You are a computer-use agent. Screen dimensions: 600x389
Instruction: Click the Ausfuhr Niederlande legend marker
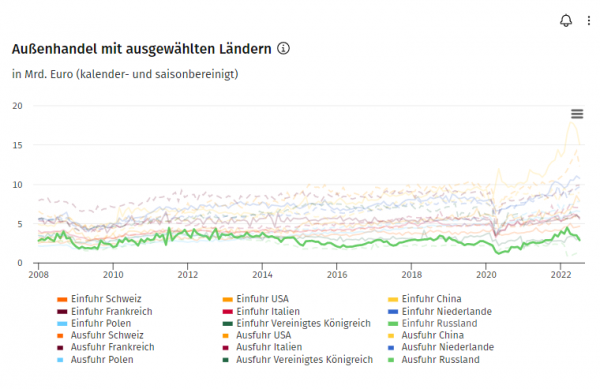[391, 348]
